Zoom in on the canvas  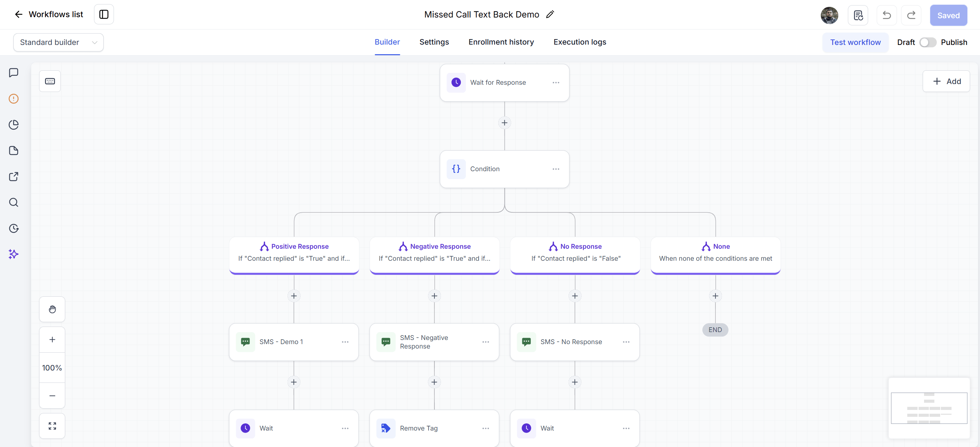(x=52, y=339)
